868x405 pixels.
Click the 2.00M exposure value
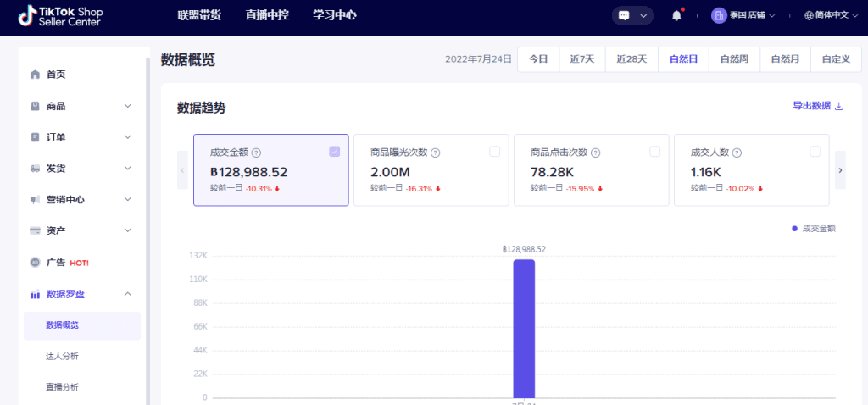(391, 171)
